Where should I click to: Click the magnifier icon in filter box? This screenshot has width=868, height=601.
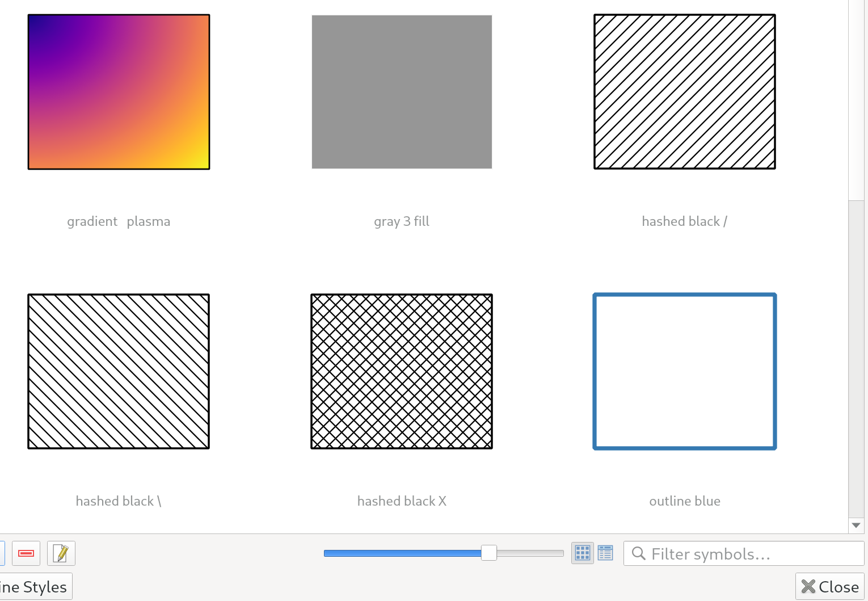click(x=638, y=553)
